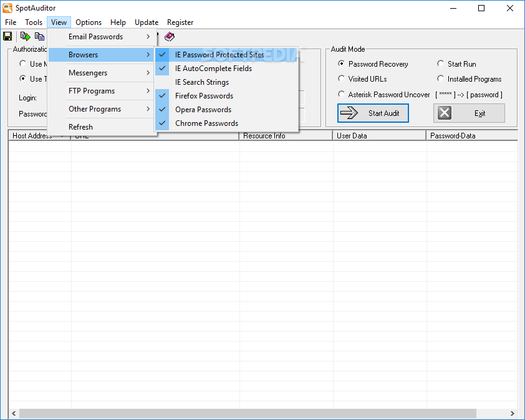Choose Refresh in View menu
This screenshot has width=525, height=420.
[x=102, y=127]
